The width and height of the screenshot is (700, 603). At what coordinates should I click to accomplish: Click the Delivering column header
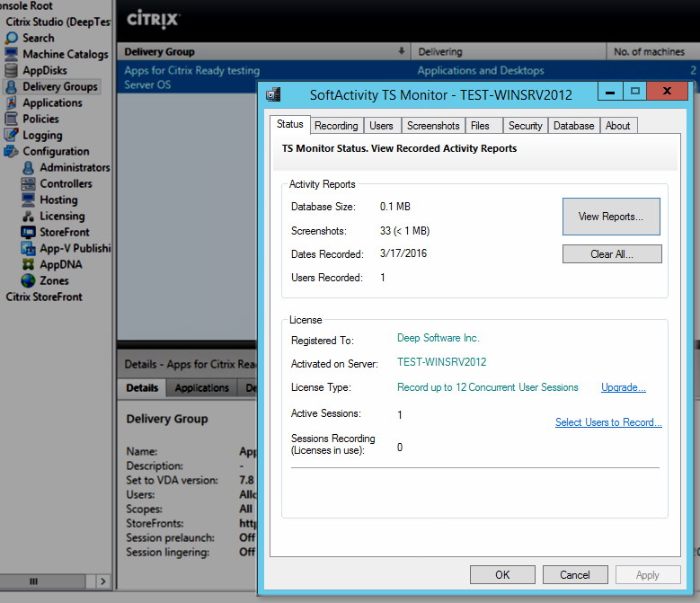click(x=509, y=52)
